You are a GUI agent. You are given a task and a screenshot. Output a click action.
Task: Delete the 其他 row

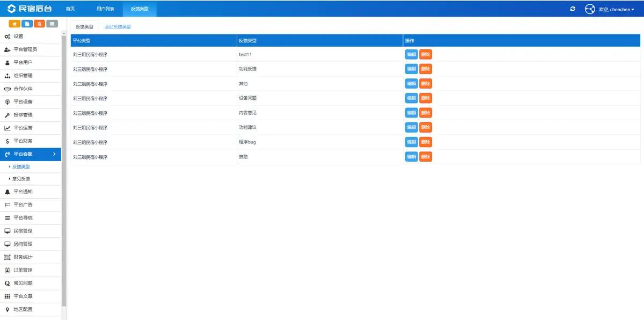point(426,83)
